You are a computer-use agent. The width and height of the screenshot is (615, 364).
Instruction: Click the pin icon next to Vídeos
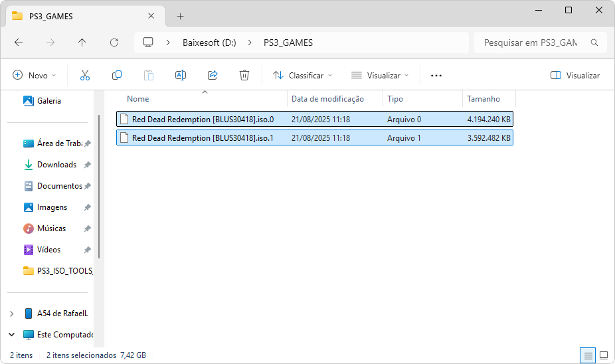click(x=88, y=250)
